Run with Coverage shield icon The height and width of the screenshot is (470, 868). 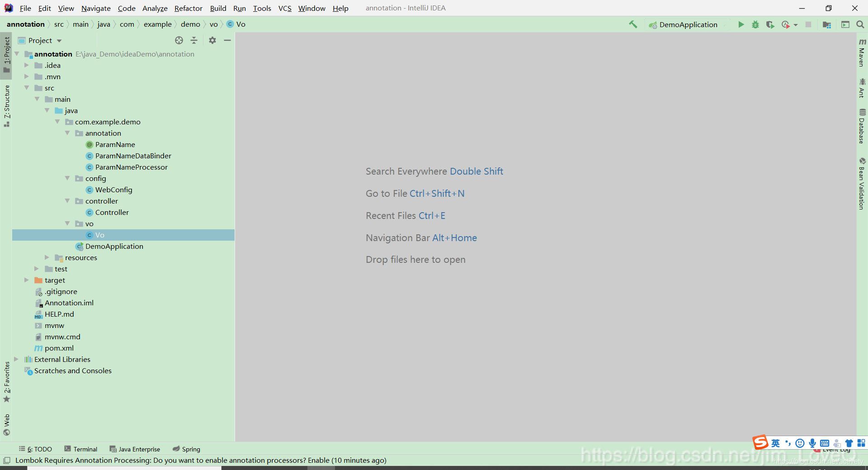[x=770, y=24]
